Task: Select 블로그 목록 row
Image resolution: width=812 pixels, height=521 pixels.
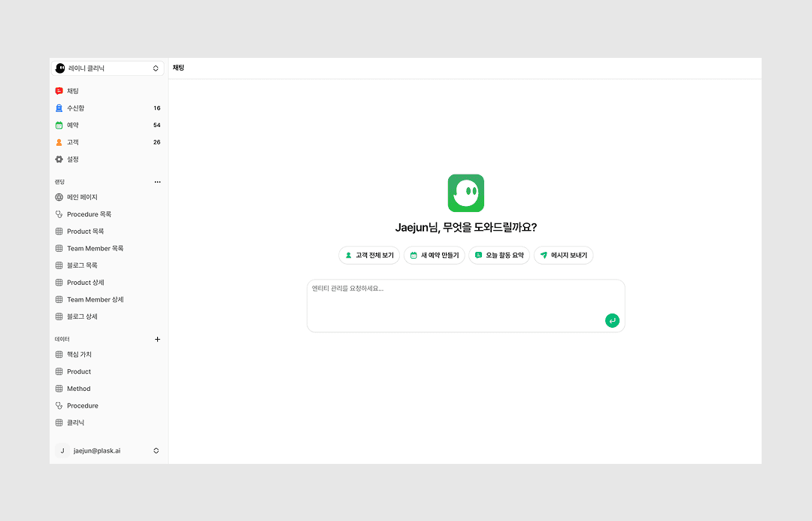Action: tap(108, 265)
